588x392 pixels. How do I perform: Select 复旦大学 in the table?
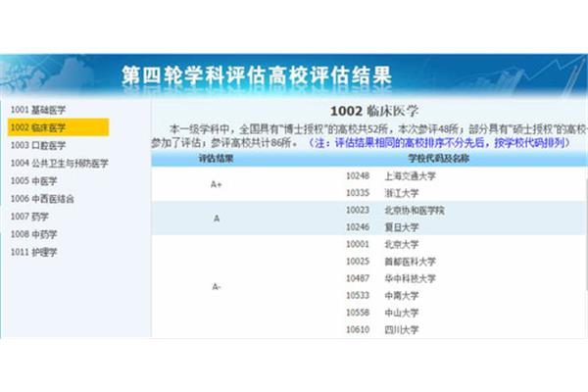(x=402, y=227)
